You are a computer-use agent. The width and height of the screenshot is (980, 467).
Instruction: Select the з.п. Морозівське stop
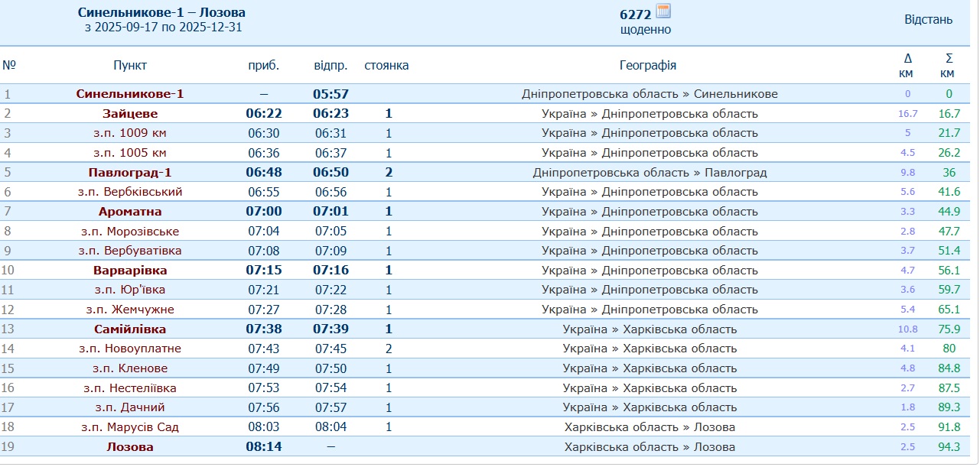coord(130,232)
